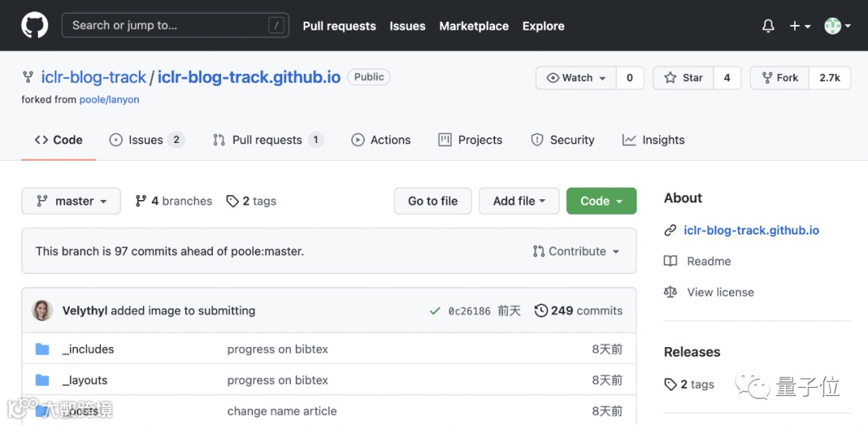Click the _layouts folder icon
868x425 pixels.
[x=42, y=380]
